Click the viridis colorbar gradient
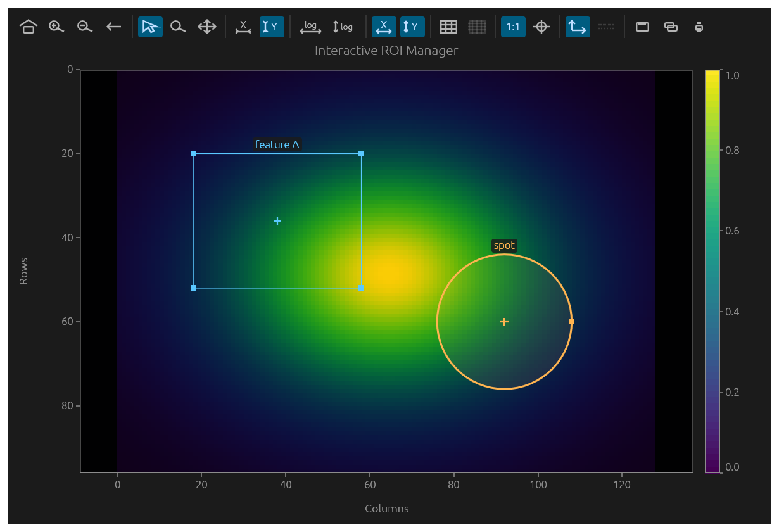The image size is (779, 532). click(x=712, y=271)
